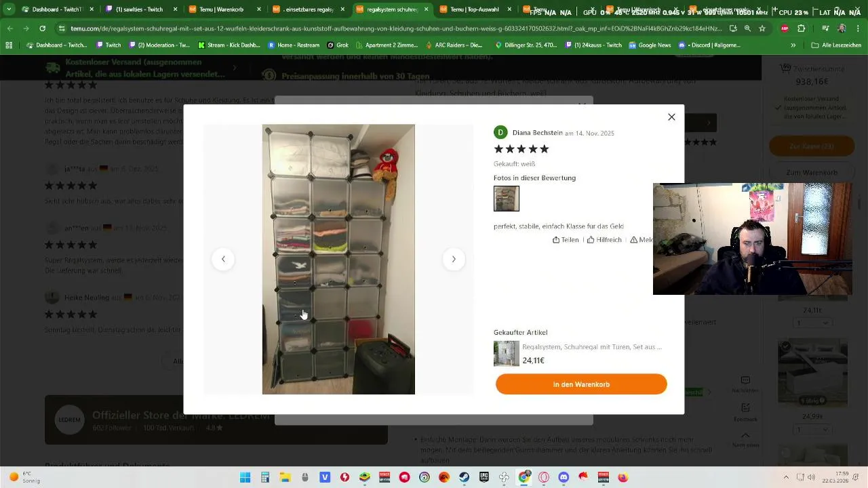Reload the Temu page
Screen dimensions: 868x488
click(42, 28)
